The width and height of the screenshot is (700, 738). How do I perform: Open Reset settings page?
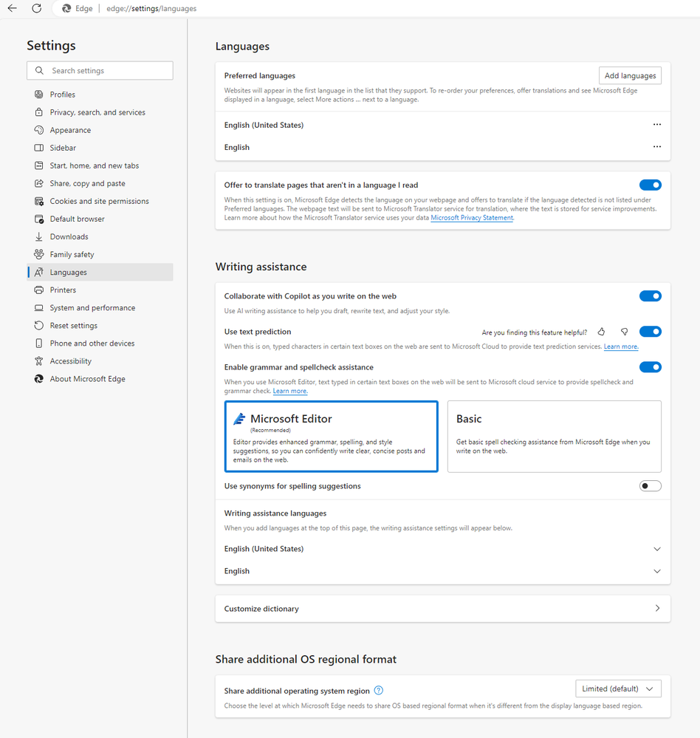(x=100, y=325)
